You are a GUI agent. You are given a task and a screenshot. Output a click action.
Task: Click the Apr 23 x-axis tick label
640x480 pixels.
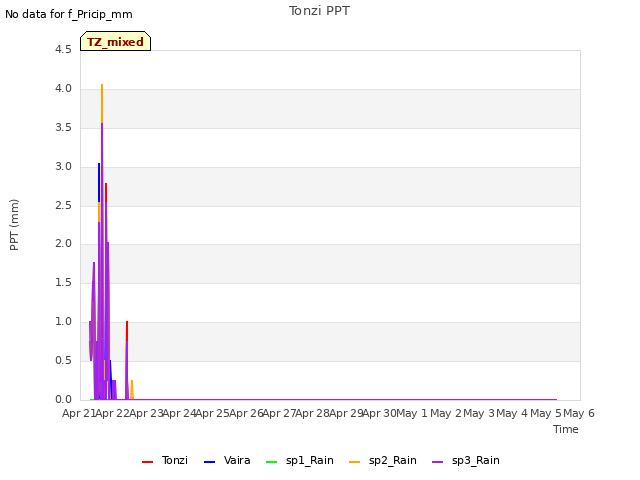coord(146,413)
